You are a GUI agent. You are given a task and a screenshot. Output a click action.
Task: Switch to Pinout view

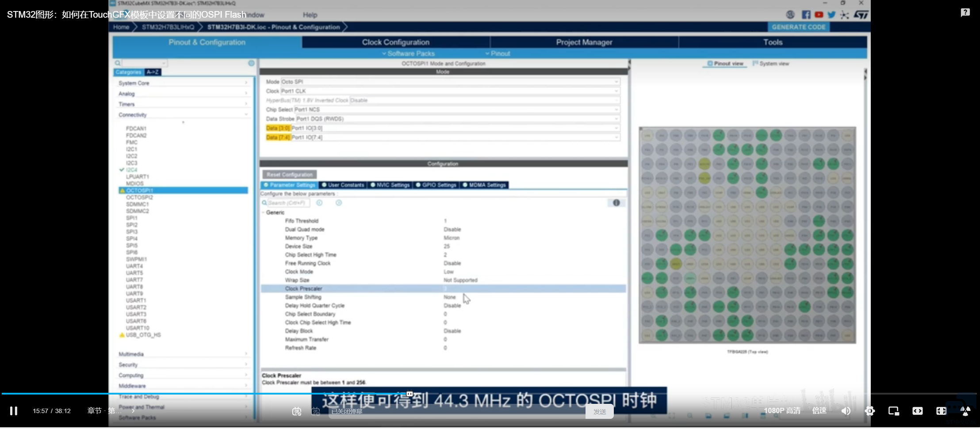pyautogui.click(x=725, y=64)
